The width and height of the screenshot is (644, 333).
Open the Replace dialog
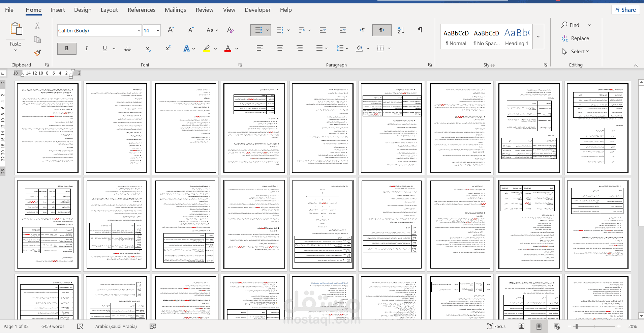pyautogui.click(x=575, y=38)
